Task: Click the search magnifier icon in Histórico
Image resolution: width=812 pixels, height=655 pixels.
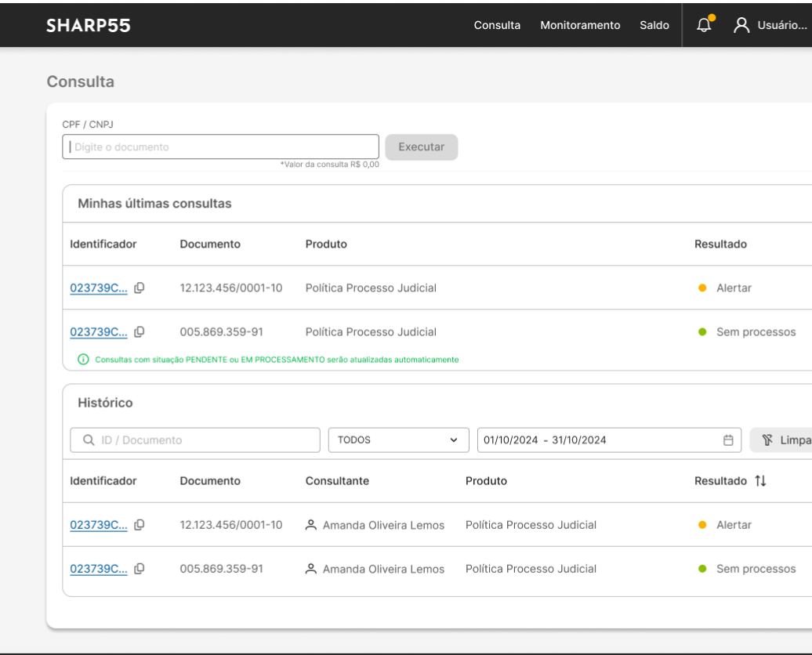Action: click(x=89, y=440)
